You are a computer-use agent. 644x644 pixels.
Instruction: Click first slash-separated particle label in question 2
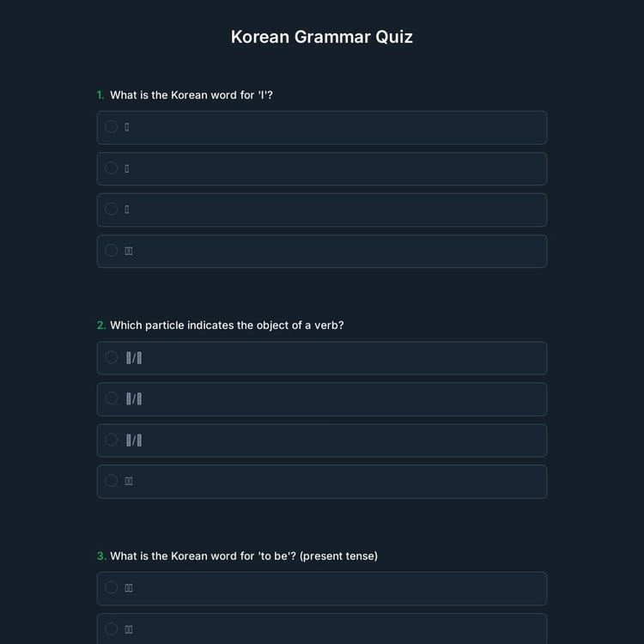[134, 357]
